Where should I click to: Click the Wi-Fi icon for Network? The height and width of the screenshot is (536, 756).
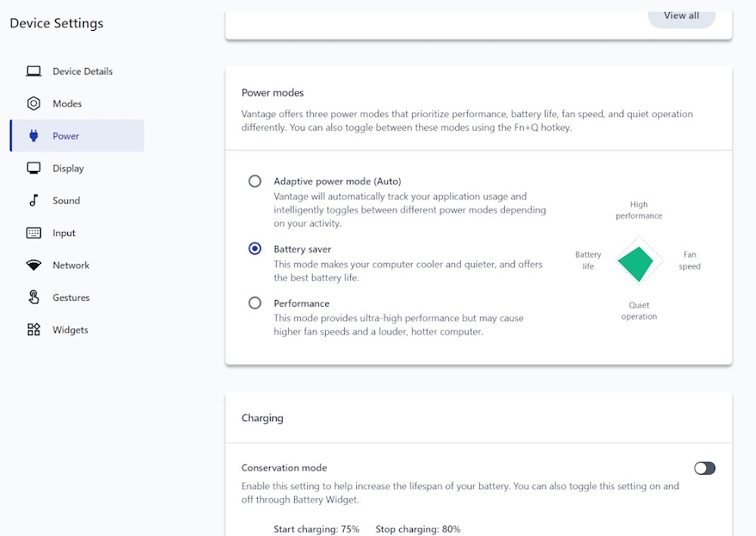33,265
